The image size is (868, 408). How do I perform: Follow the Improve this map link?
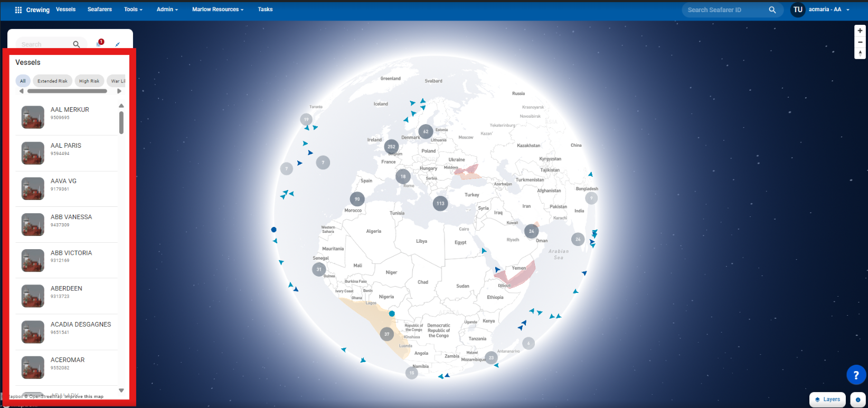pos(84,396)
